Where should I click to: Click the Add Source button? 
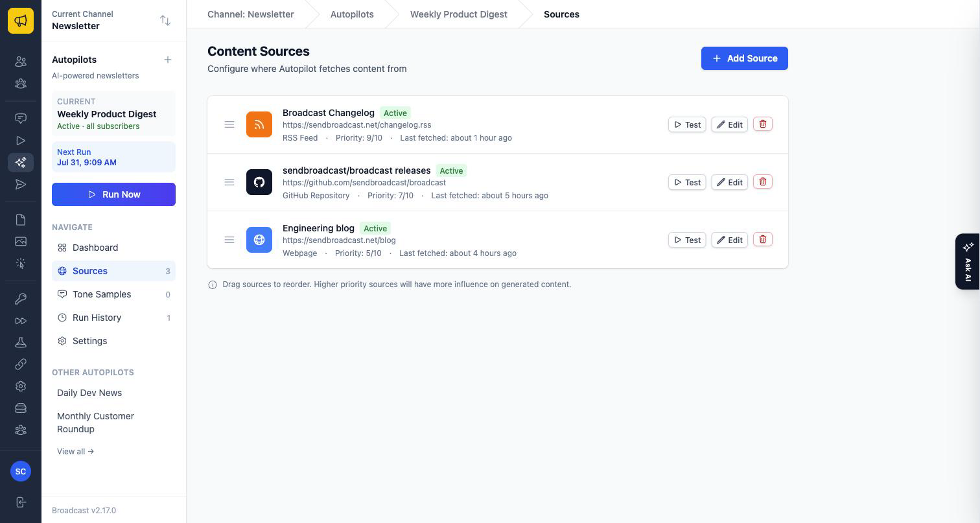[745, 58]
